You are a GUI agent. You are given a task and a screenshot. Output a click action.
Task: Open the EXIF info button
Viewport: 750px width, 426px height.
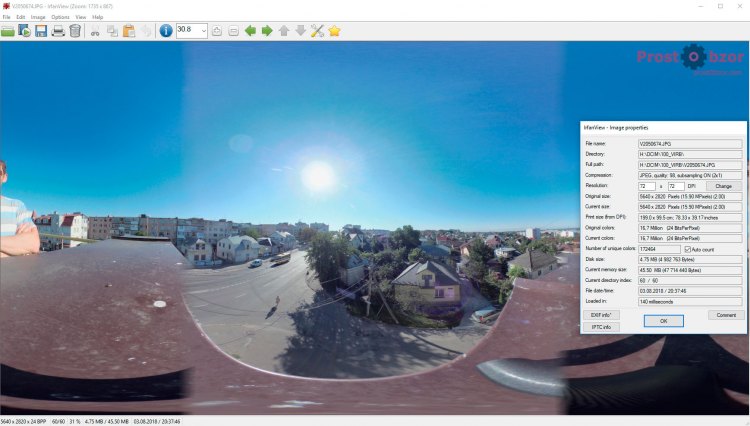point(601,315)
